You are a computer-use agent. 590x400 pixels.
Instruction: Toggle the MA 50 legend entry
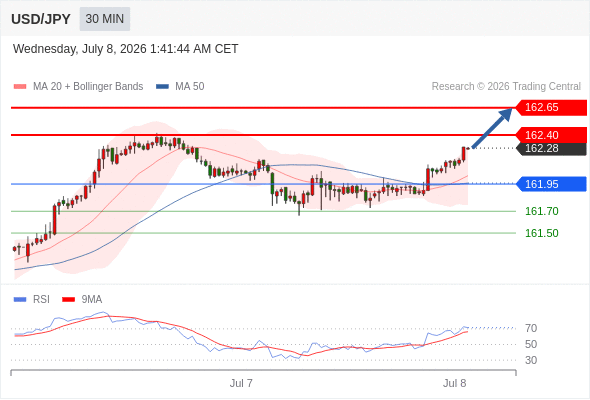coord(180,87)
